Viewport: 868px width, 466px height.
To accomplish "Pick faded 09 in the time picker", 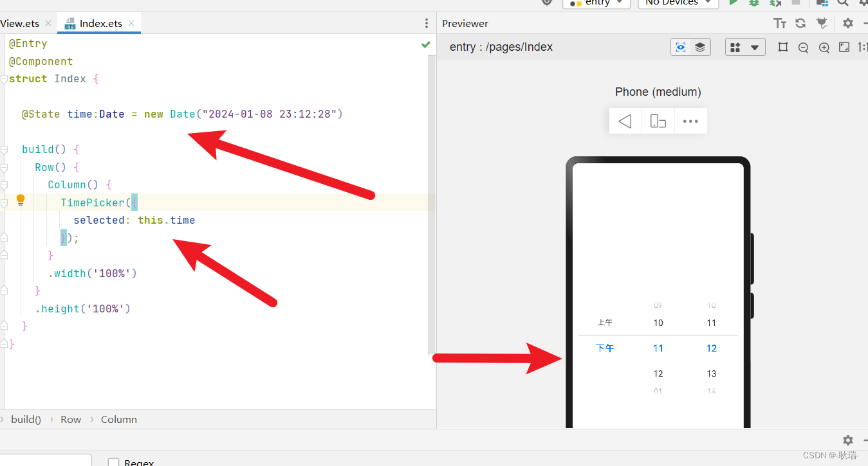I will click(x=658, y=305).
